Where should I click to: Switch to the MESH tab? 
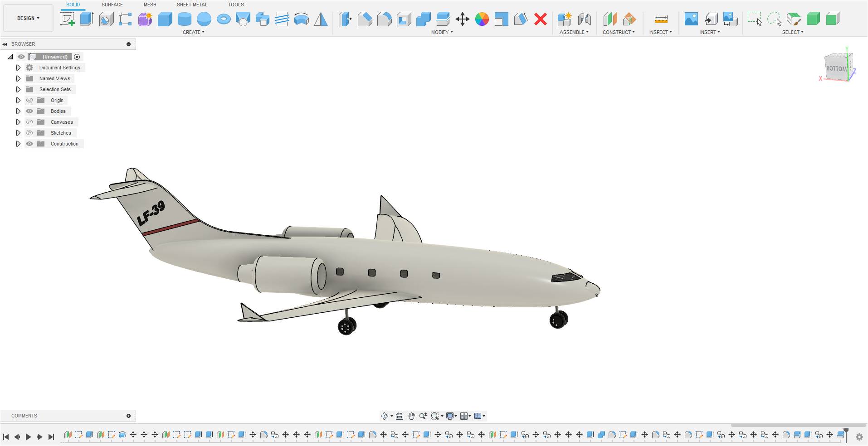coord(150,5)
